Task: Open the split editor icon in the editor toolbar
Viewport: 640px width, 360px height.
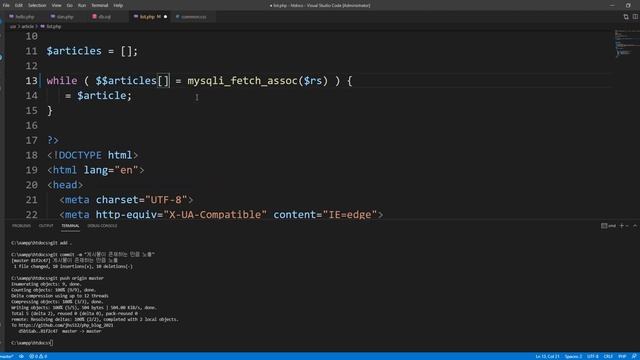Action: coord(626,17)
